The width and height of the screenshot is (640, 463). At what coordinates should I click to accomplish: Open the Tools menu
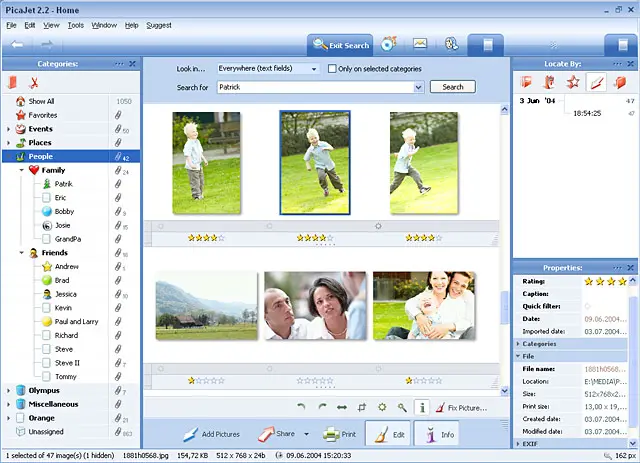pyautogui.click(x=76, y=24)
